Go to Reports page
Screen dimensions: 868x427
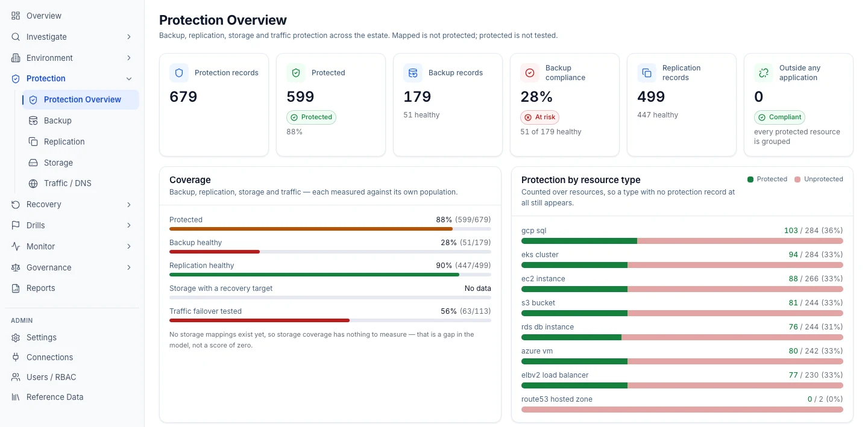pos(72,288)
